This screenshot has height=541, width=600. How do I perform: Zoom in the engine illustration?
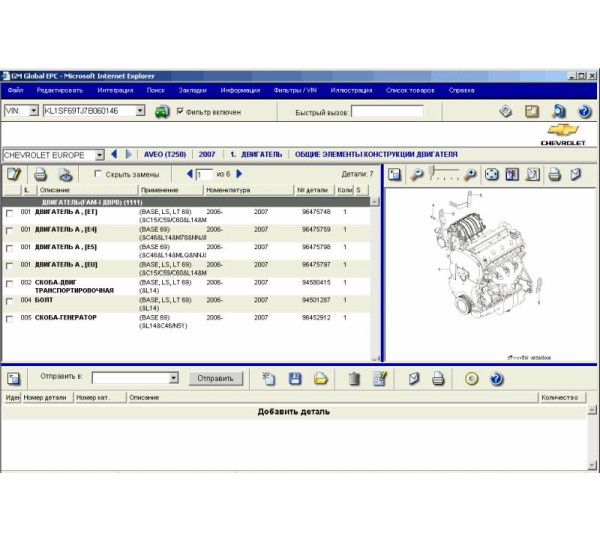[x=470, y=174]
